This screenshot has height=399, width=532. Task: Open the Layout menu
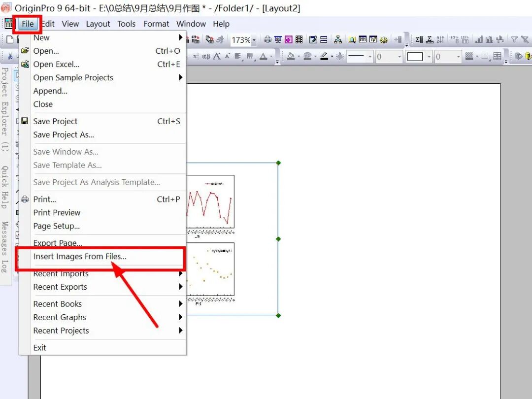click(x=98, y=24)
